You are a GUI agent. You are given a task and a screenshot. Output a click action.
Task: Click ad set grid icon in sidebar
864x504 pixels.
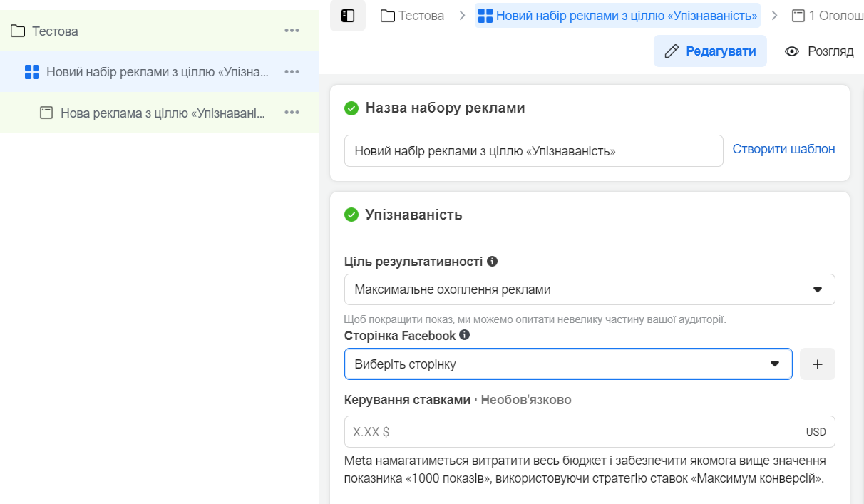click(32, 72)
